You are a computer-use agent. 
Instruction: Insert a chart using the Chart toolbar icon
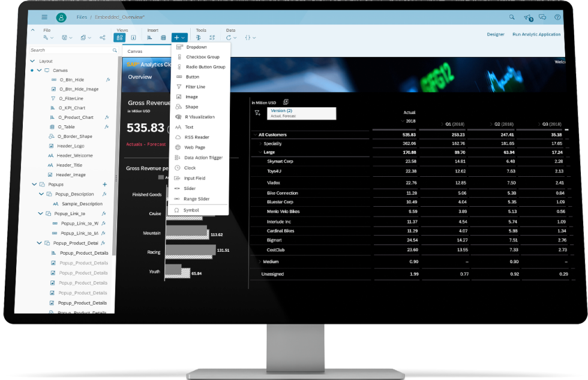[x=149, y=37]
